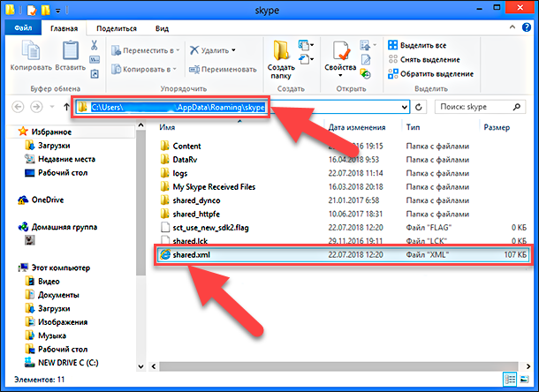Switch to Details view icon in status bar
This screenshot has height=392, width=539.
coord(510,380)
